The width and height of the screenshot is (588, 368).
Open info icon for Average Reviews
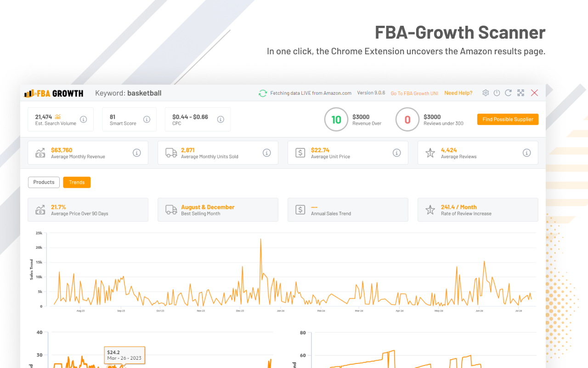click(527, 153)
